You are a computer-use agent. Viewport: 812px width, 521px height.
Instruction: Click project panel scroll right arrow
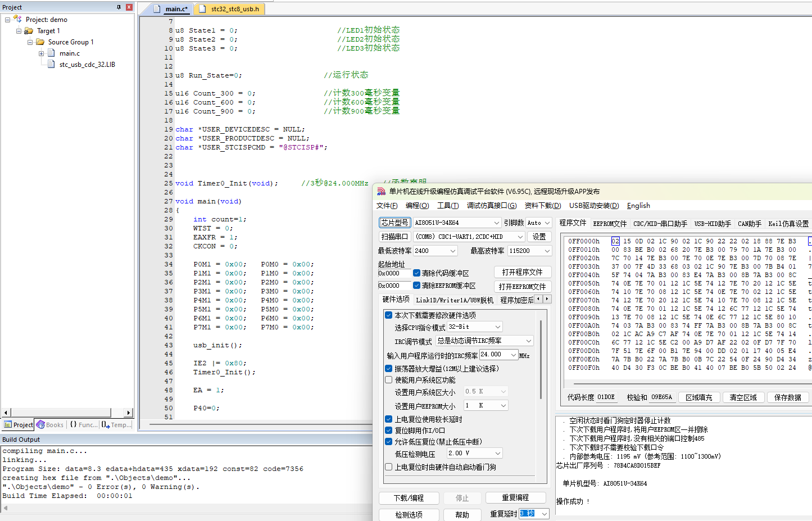pyautogui.click(x=129, y=413)
